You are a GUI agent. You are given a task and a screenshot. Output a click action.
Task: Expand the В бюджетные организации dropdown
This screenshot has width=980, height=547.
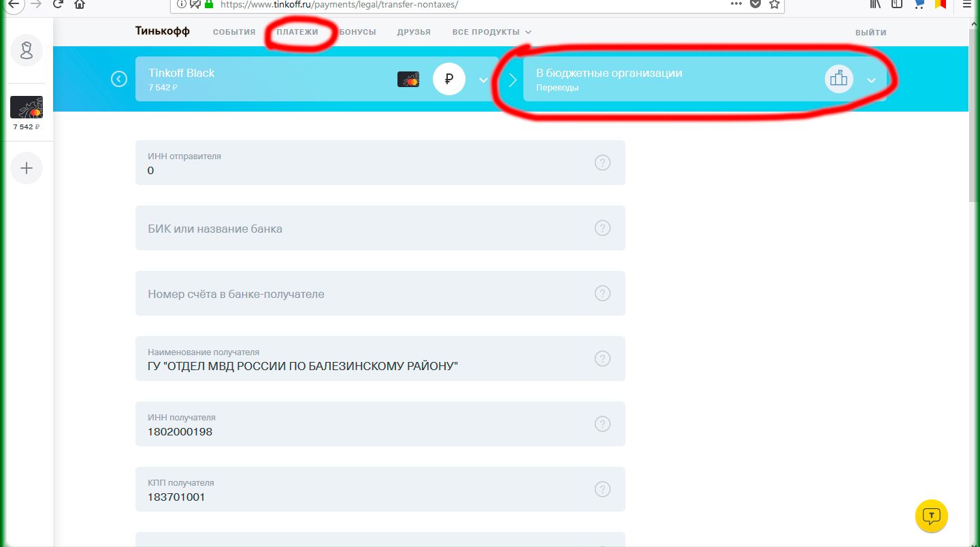(x=871, y=80)
